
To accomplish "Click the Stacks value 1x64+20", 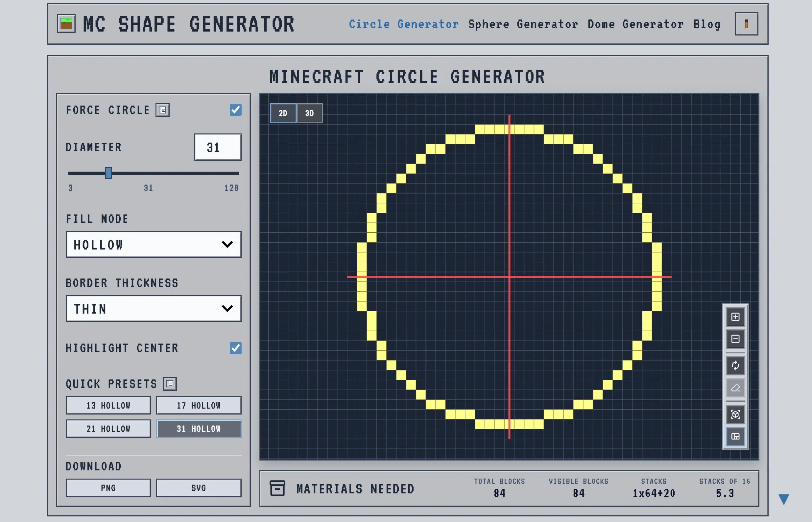I will click(654, 493).
